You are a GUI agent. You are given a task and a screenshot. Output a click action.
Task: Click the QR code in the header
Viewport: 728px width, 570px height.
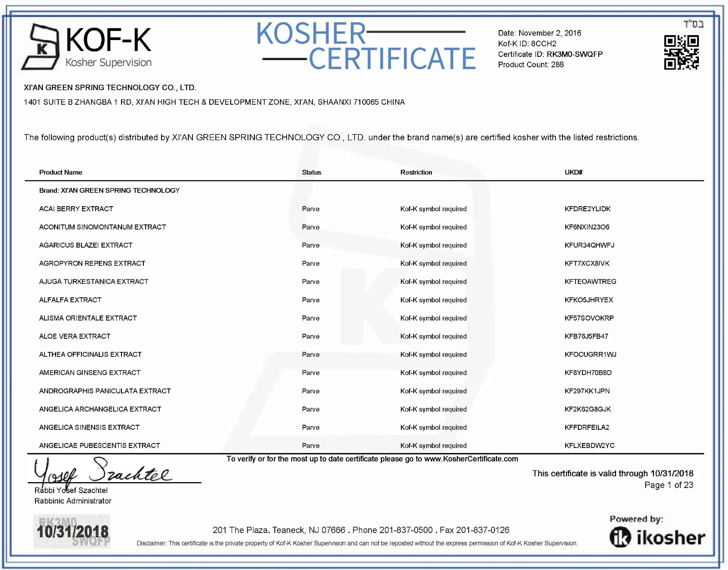pos(681,52)
